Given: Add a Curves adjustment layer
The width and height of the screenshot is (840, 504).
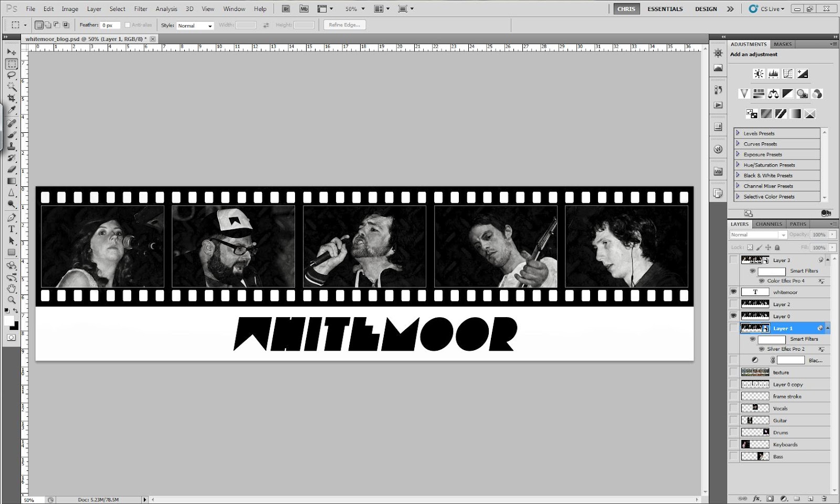Looking at the screenshot, I should click(x=788, y=74).
